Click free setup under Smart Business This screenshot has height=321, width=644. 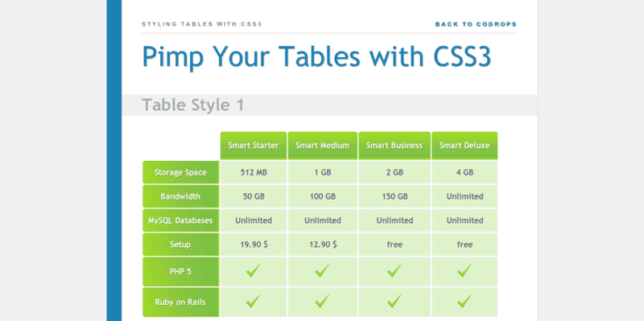394,245
